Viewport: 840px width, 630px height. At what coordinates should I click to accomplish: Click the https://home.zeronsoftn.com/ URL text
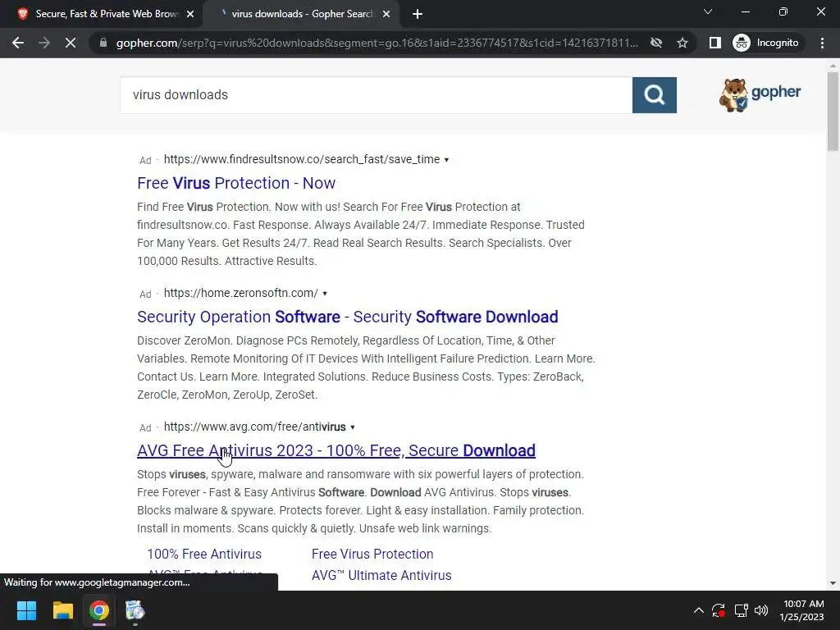coord(240,293)
